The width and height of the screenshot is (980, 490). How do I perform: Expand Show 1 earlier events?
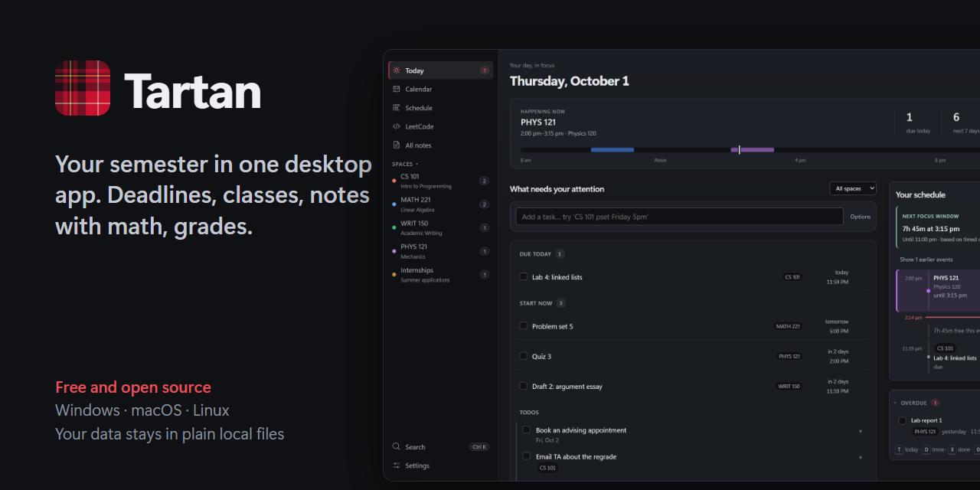pos(926,260)
